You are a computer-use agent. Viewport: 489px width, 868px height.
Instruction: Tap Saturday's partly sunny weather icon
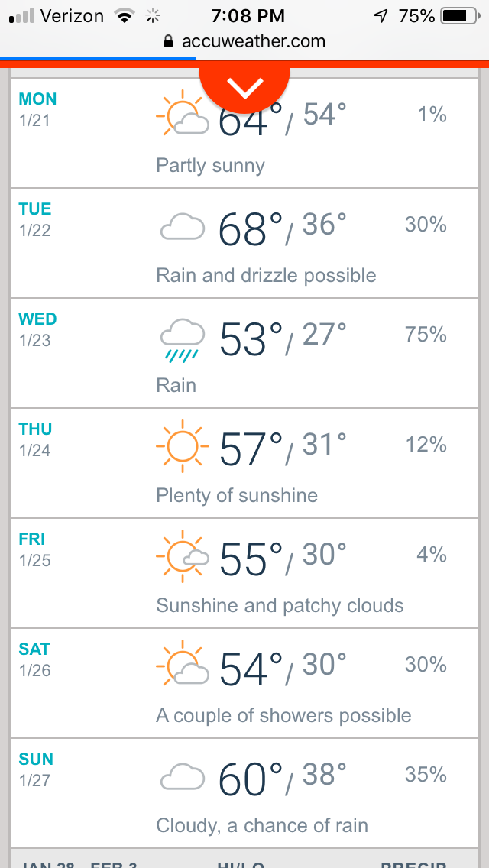pyautogui.click(x=182, y=666)
